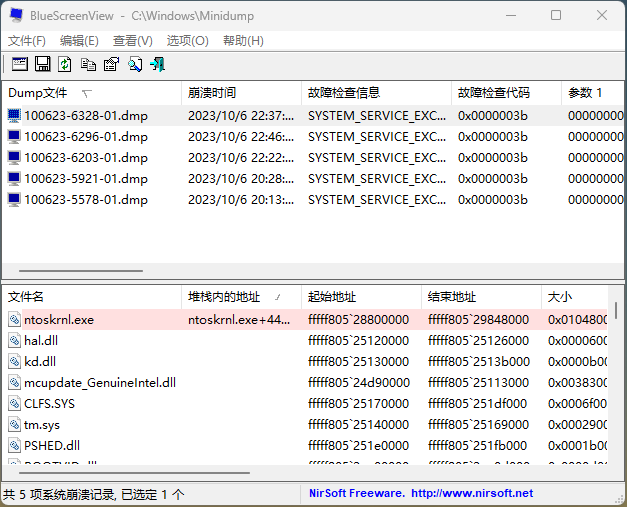The image size is (627, 507).
Task: Sort by 参数 1 column header
Action: point(593,93)
